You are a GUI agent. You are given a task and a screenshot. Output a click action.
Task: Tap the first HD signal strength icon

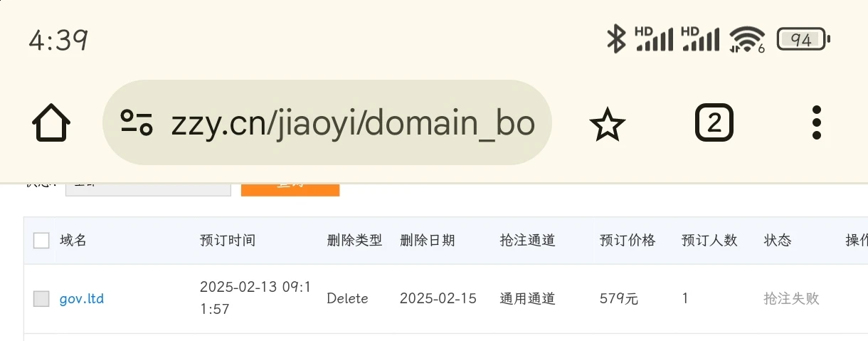[x=654, y=38]
